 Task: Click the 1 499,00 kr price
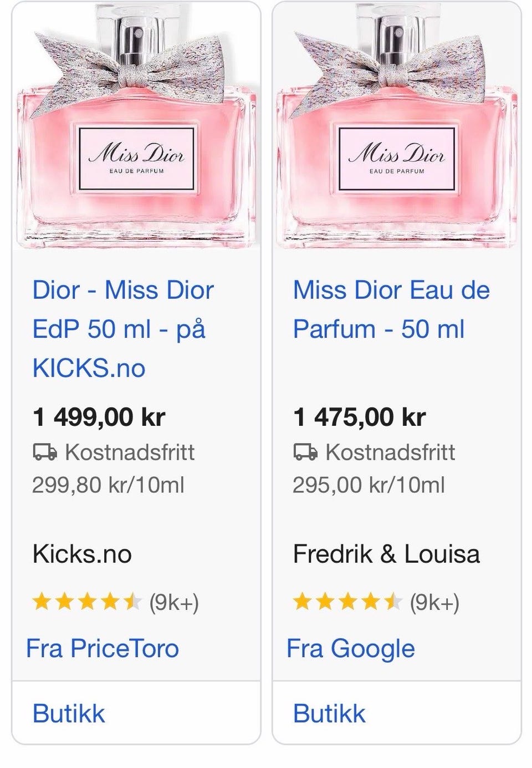[99, 417]
